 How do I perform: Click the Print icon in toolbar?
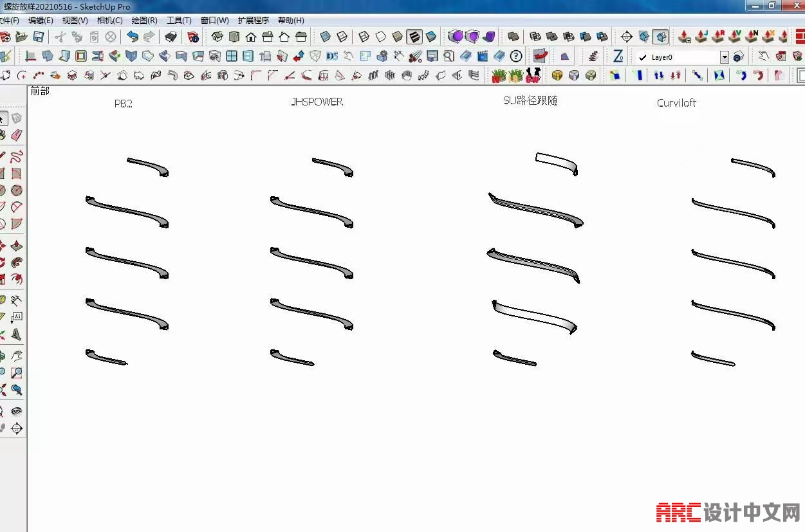[x=171, y=37]
